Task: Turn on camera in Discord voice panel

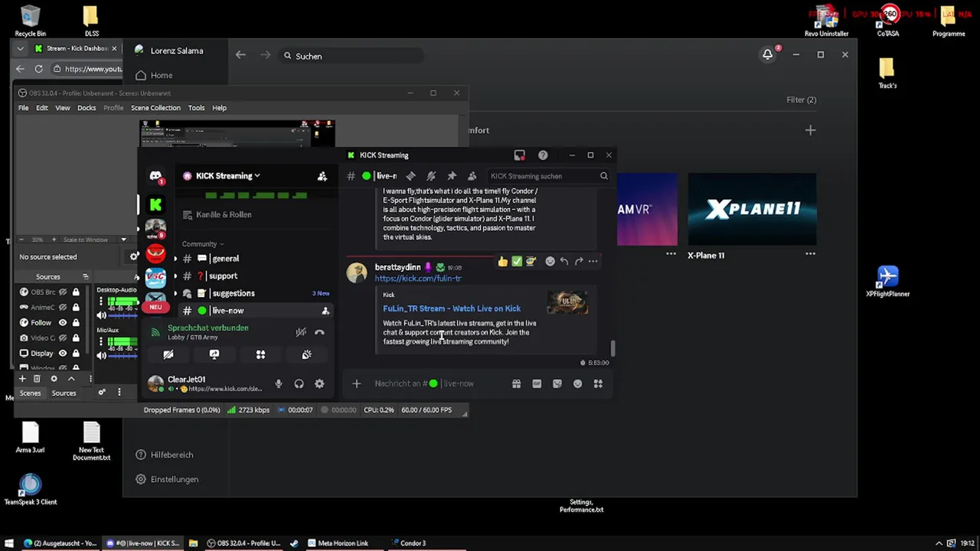Action: point(168,354)
